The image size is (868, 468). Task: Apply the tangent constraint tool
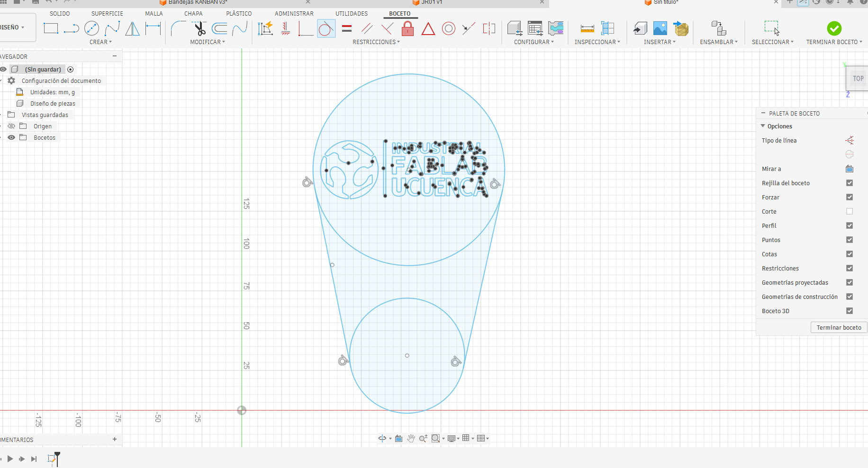[x=326, y=29]
